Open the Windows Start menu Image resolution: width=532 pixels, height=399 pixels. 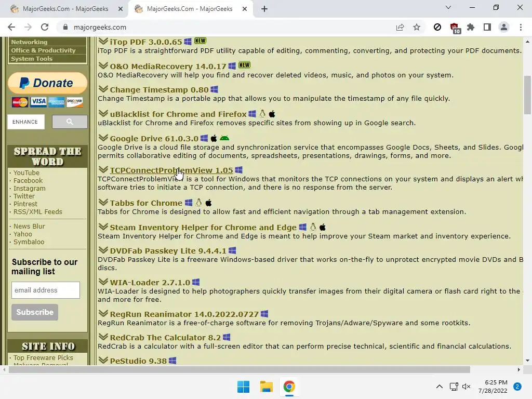(243, 387)
